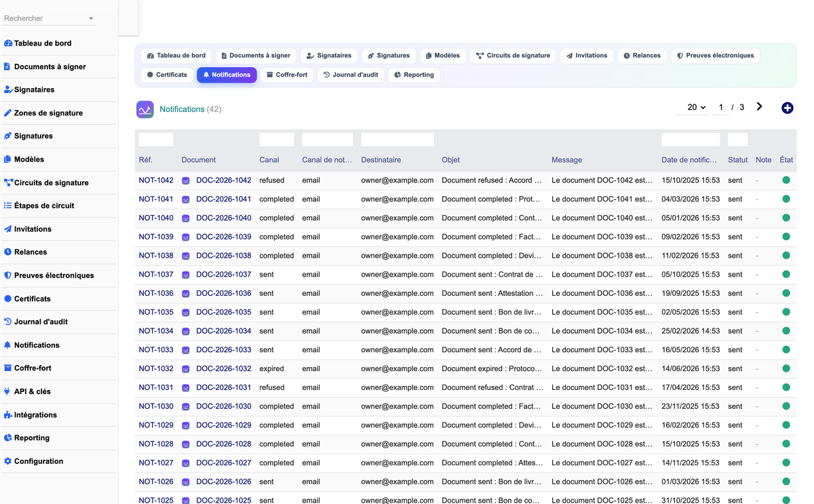The width and height of the screenshot is (814, 504).
Task: Click the Circuits de signature sidebar icon
Action: (8, 182)
